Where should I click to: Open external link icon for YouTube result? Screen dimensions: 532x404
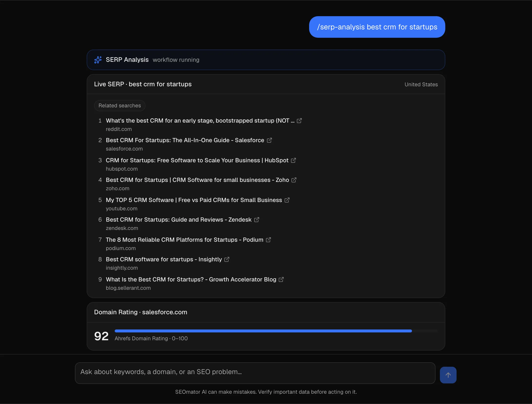287,200
